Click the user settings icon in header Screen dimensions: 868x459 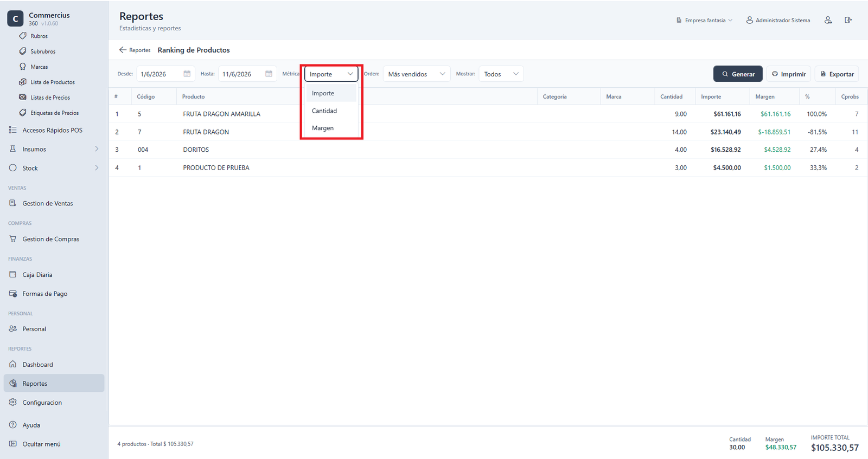pos(828,20)
